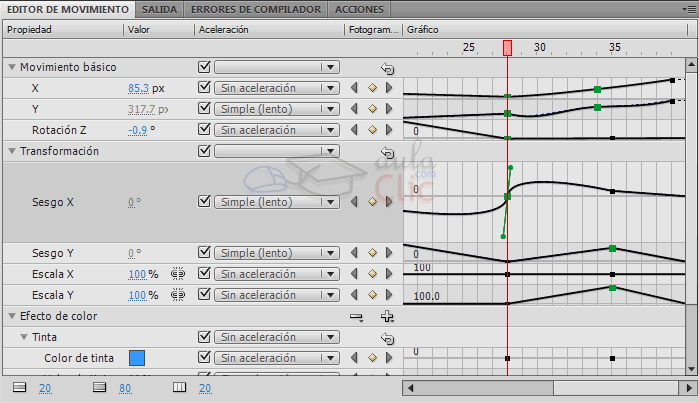Screen dimensions: 699x403
Task: Toggle easing checkbox for Sesgo Y
Action: [x=204, y=252]
